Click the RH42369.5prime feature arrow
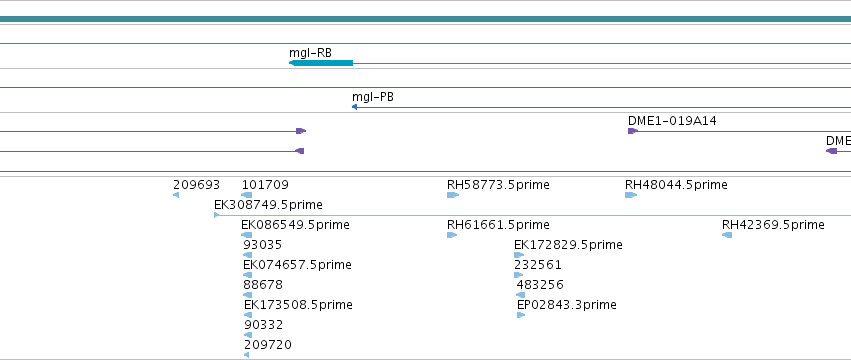This screenshot has width=851, height=360. [727, 235]
